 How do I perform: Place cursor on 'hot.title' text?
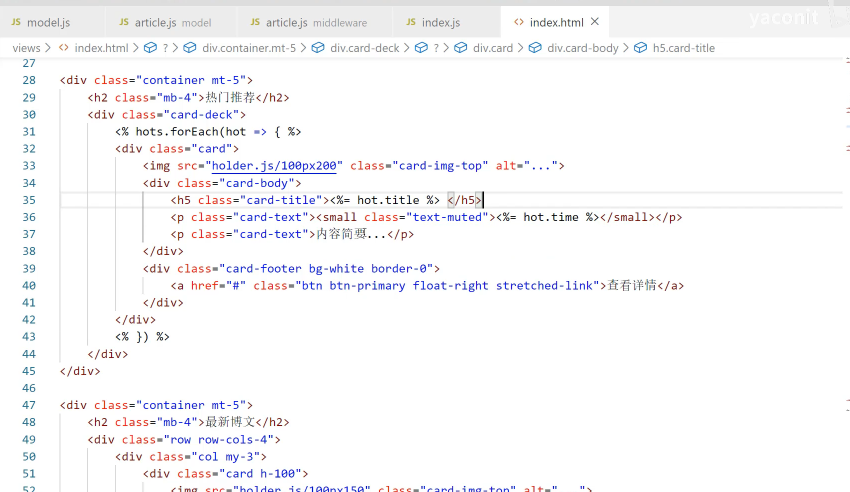point(388,200)
